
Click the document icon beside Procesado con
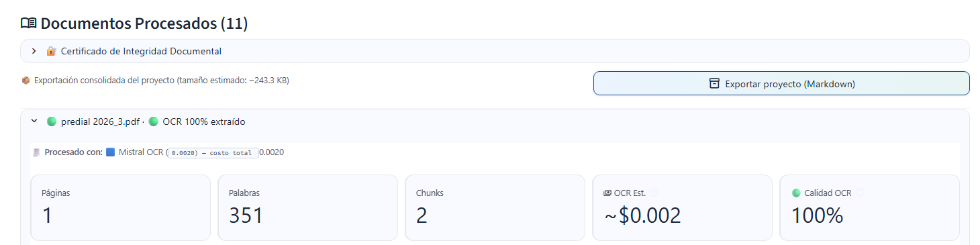click(36, 152)
